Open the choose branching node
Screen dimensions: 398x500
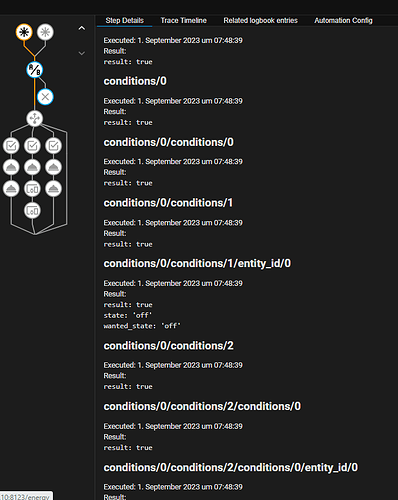(35, 119)
